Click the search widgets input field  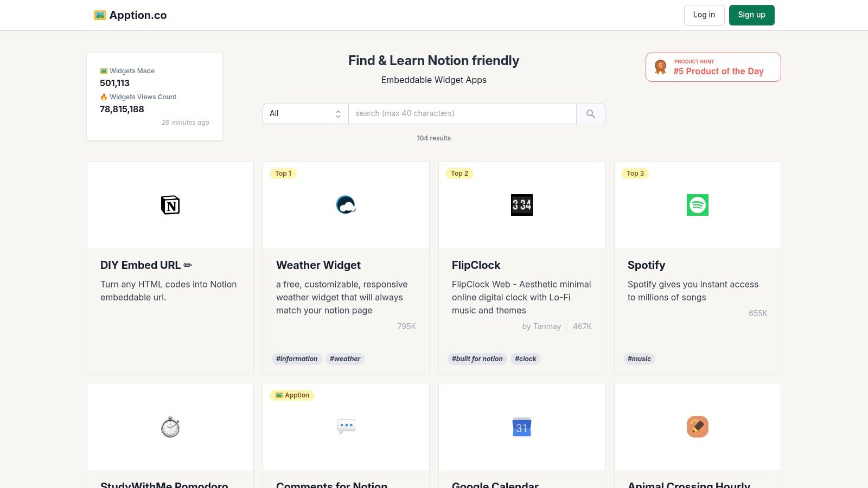point(462,114)
